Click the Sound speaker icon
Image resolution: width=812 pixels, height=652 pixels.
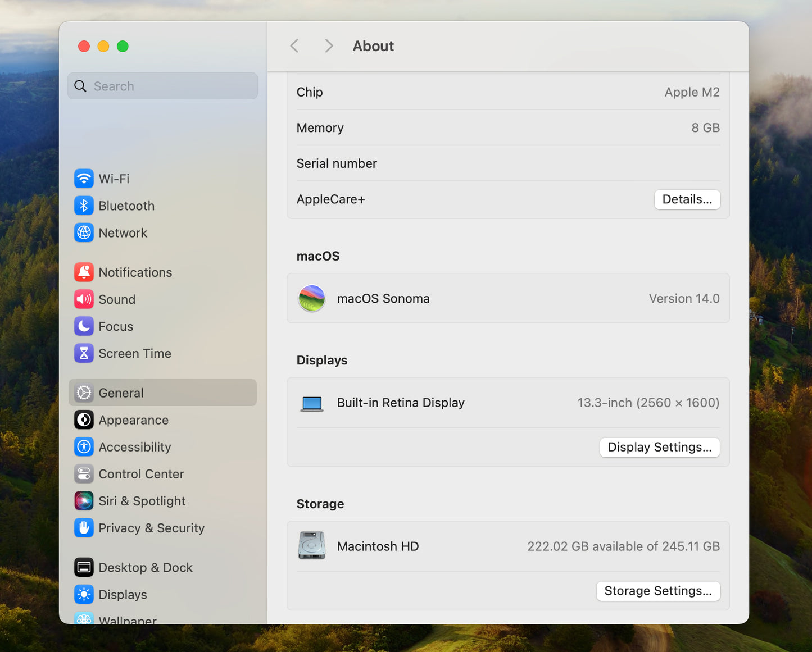[84, 299]
